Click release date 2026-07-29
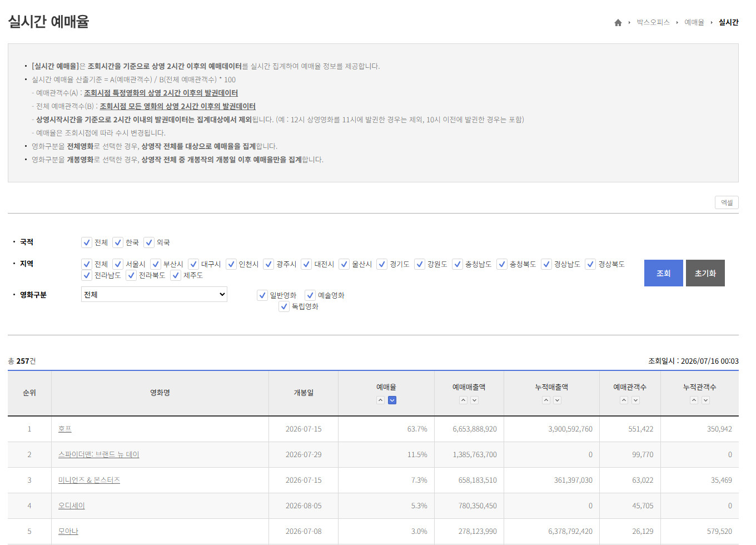This screenshot has width=756, height=545. click(x=304, y=455)
